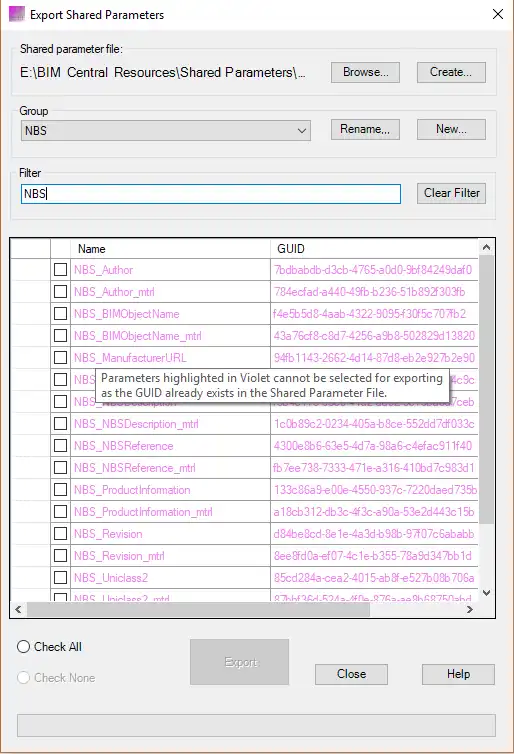Click GUID starting f4e5b5d8-4aab
Viewport: 514px width, 754px height.
(x=369, y=314)
